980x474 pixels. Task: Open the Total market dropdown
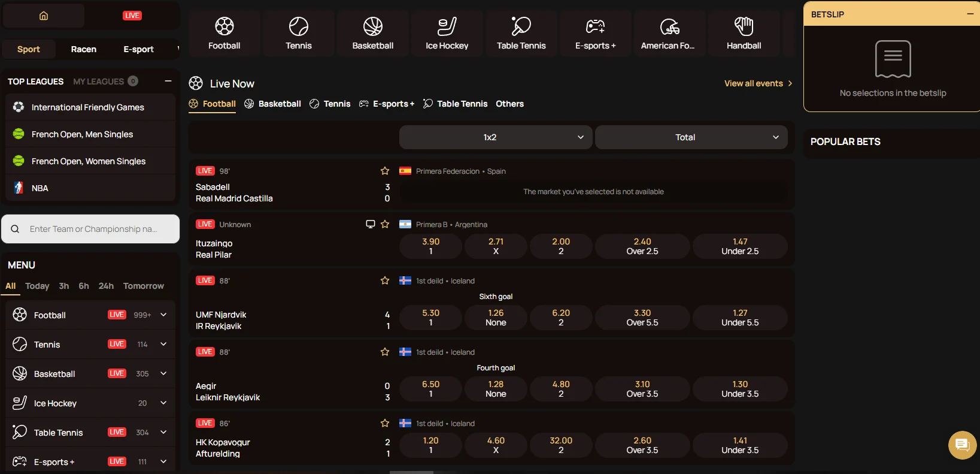click(691, 137)
